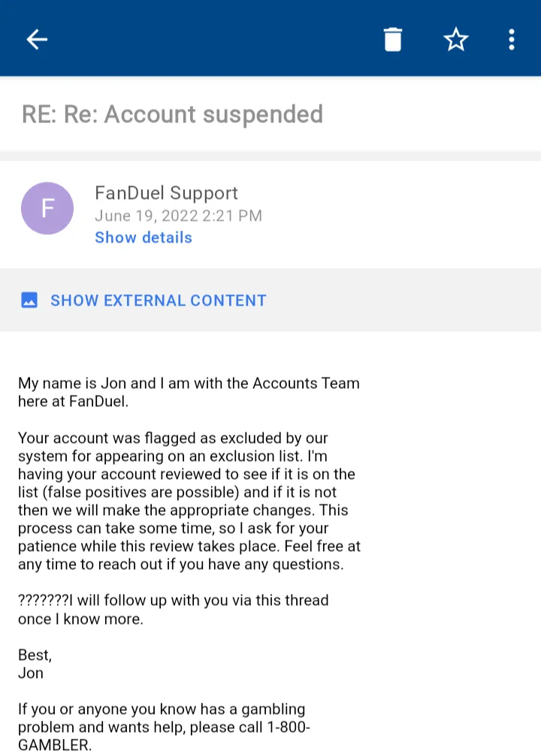Tap the purple F sender avatar

(47, 208)
